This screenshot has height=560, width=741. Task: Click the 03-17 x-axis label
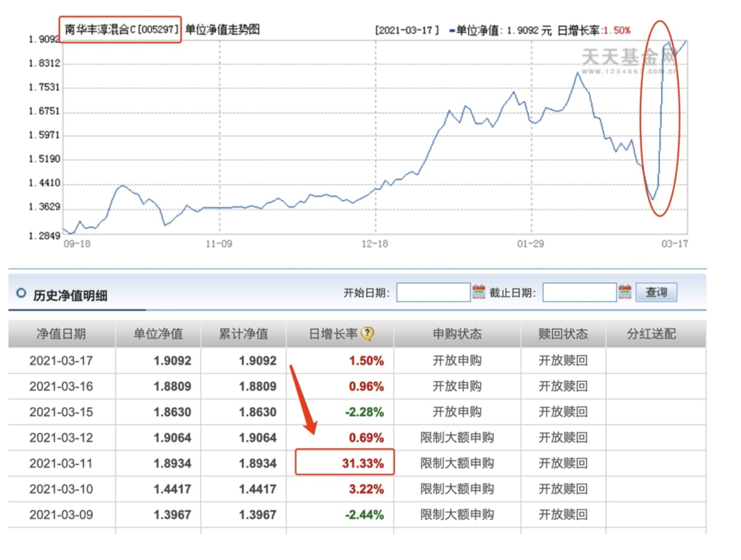coord(675,244)
